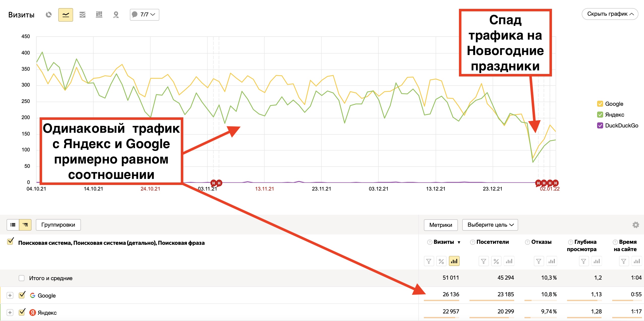Check the Итого и средние checkbox
This screenshot has height=321, width=644.
click(x=22, y=278)
